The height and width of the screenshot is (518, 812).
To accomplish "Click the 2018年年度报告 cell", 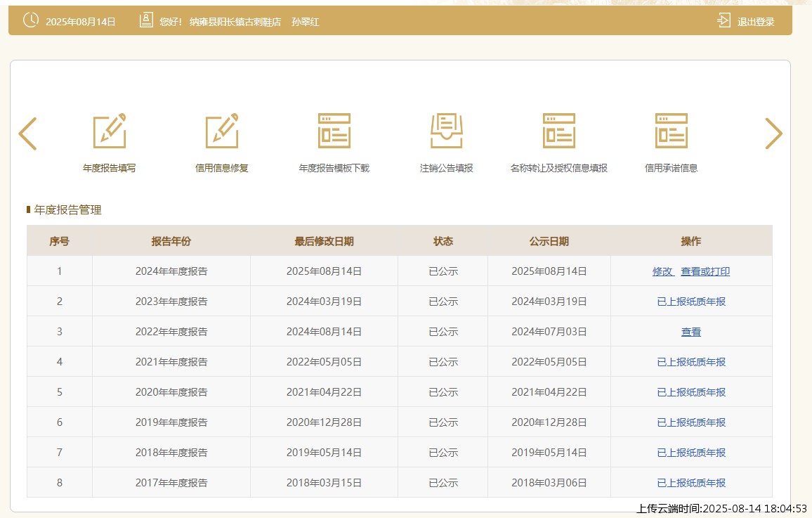I will tap(171, 453).
